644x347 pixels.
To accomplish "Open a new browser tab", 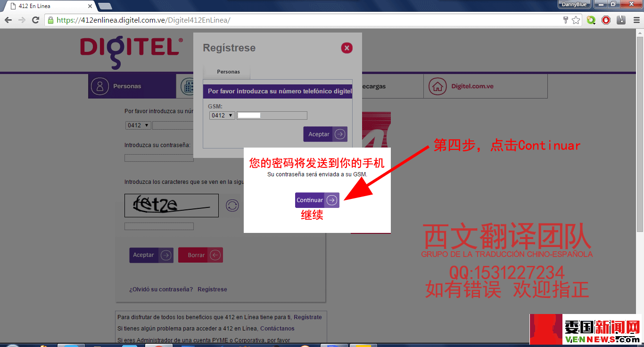I will click(x=105, y=6).
